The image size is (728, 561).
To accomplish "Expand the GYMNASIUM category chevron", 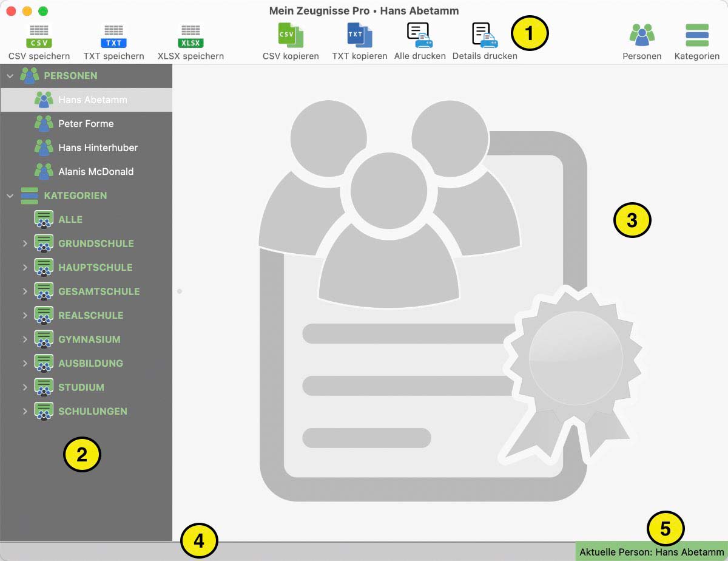I will (25, 339).
